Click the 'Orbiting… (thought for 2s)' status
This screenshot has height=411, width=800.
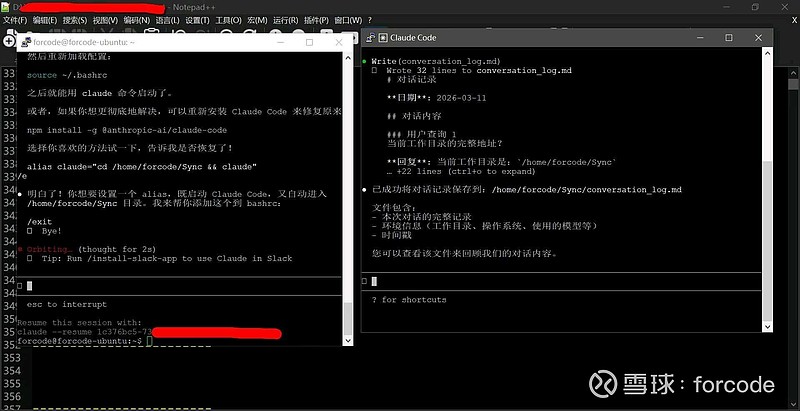pos(91,249)
